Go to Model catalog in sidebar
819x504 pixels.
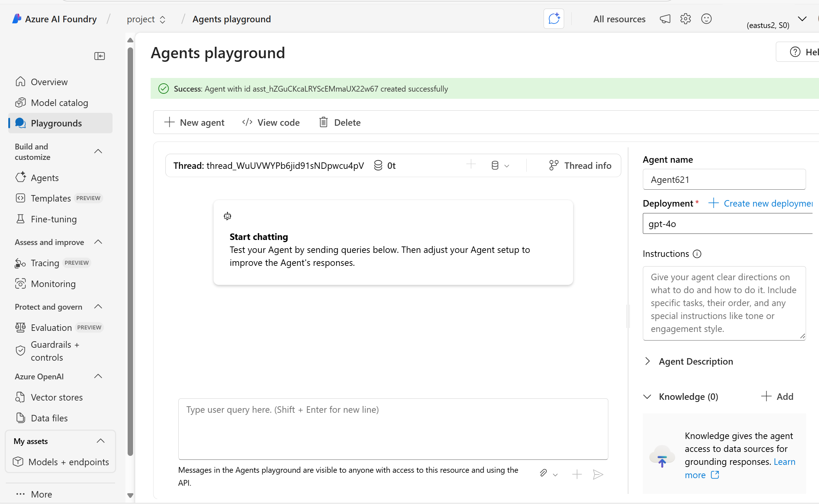(59, 103)
